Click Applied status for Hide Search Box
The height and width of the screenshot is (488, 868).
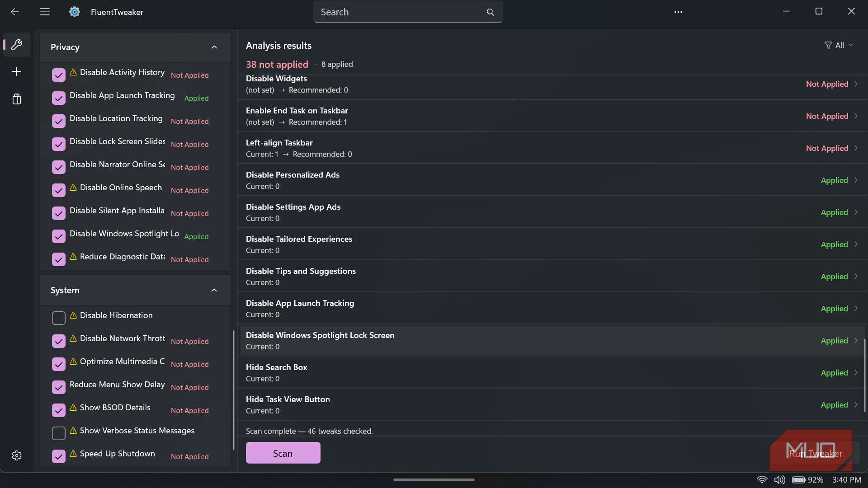pos(834,373)
